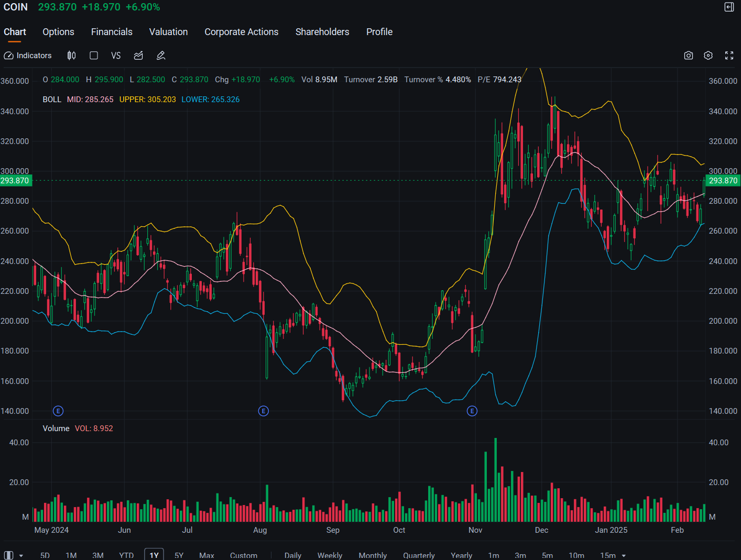Viewport: 741px width, 560px height.
Task: Click the BOLL indicator label
Action: click(x=52, y=100)
